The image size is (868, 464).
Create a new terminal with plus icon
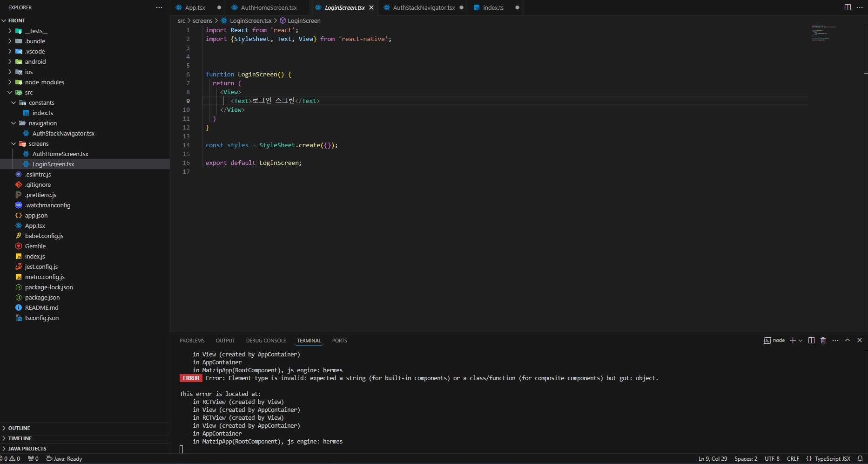[793, 341]
